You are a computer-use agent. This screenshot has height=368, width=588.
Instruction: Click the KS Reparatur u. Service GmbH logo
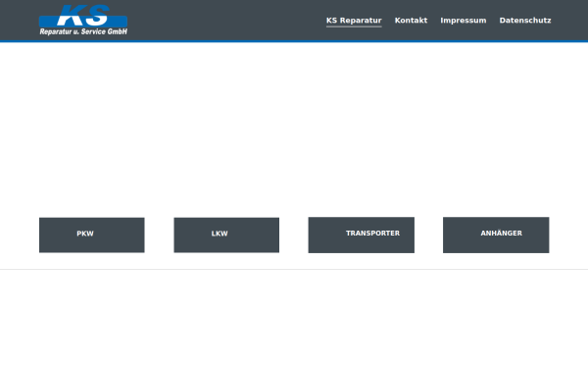83,20
